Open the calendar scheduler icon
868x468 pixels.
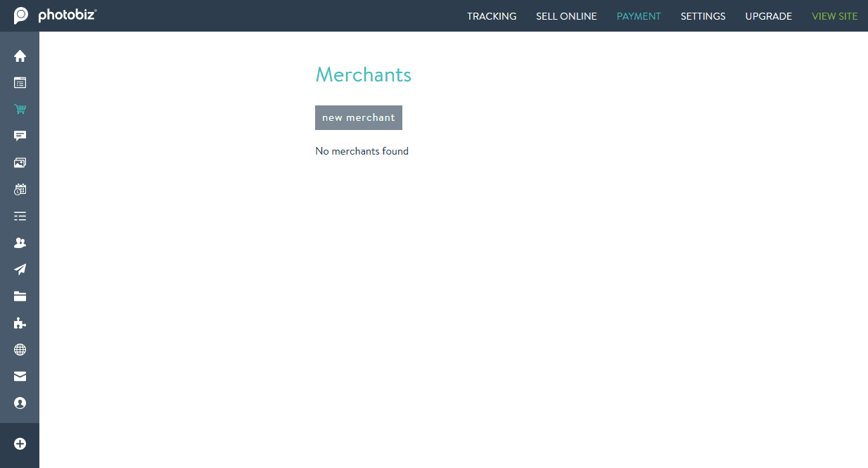[19, 189]
